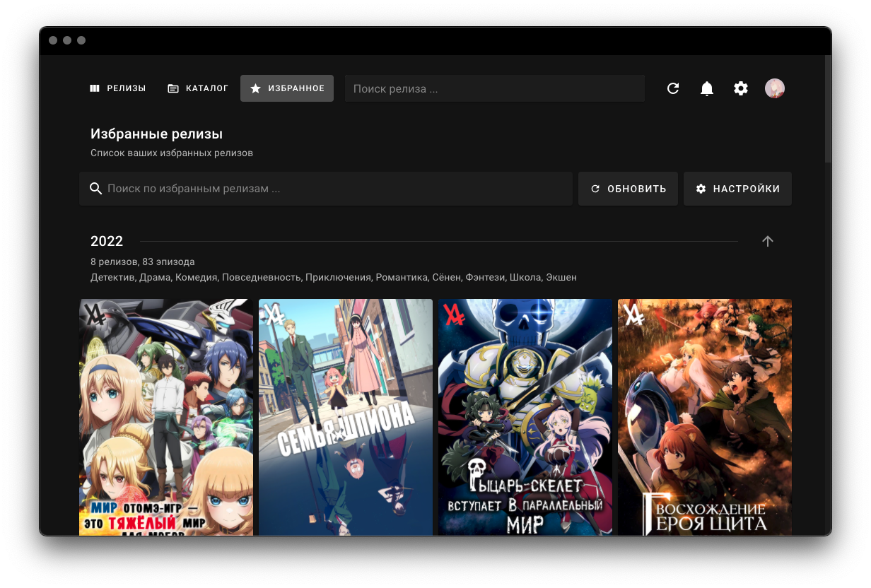Open the Мир отомэ-игр release poster

[x=166, y=417]
